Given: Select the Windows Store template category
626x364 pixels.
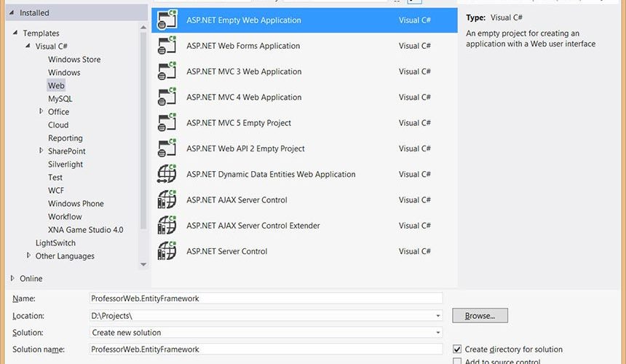Looking at the screenshot, I should [74, 60].
